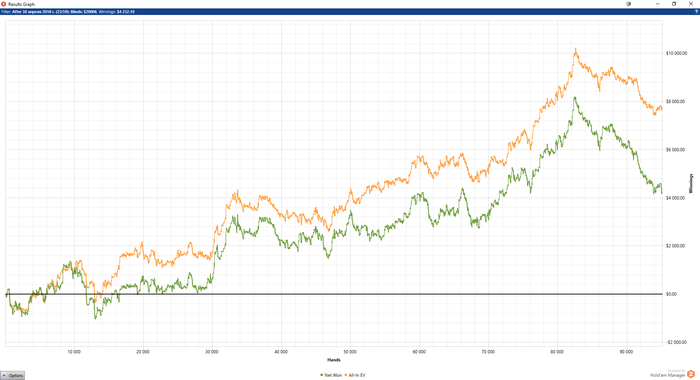The image size is (700, 380).
Task: Click the icon left of the minimize button
Action: coord(629,4)
